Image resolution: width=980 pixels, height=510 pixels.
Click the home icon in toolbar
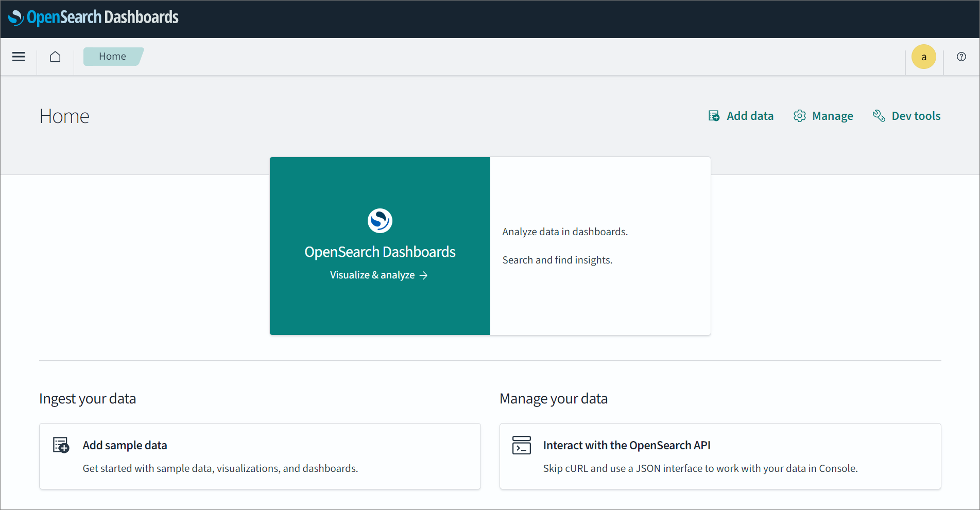[x=55, y=57]
